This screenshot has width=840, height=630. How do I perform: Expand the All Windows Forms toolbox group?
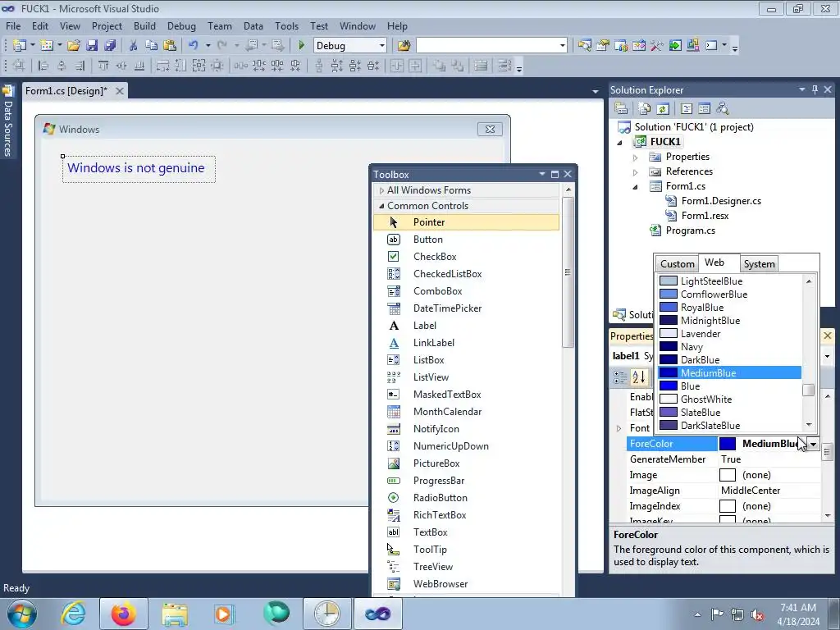(x=381, y=190)
